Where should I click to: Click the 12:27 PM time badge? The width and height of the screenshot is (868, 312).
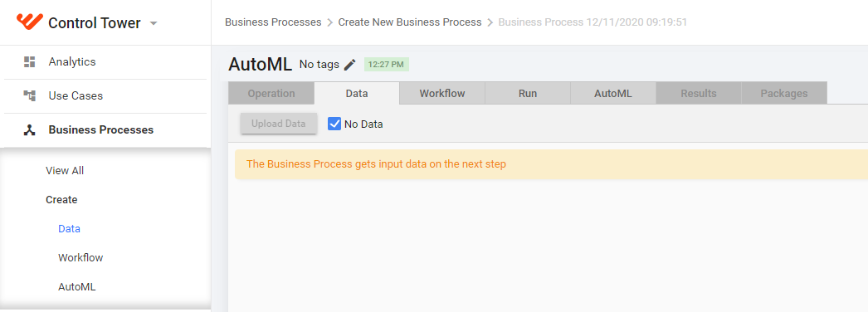click(x=387, y=65)
